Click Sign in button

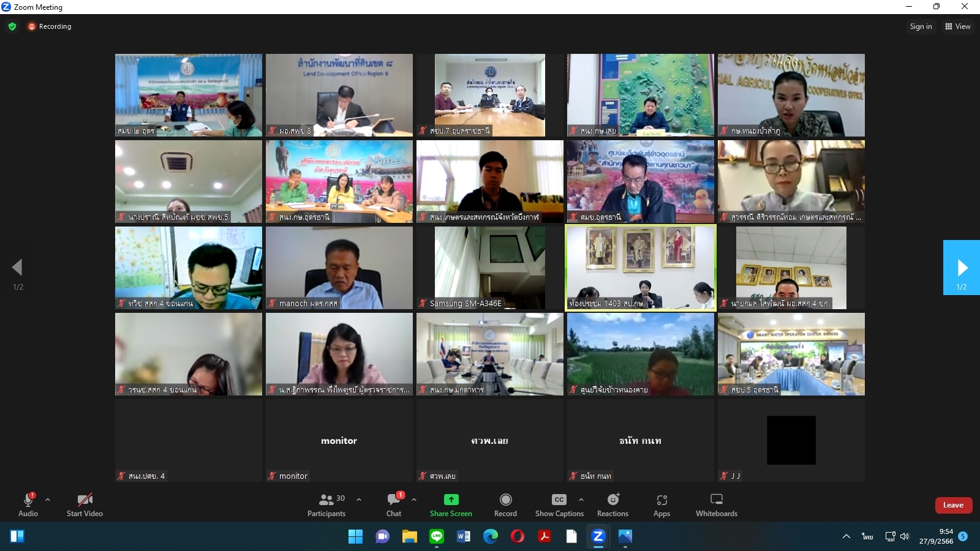click(921, 26)
